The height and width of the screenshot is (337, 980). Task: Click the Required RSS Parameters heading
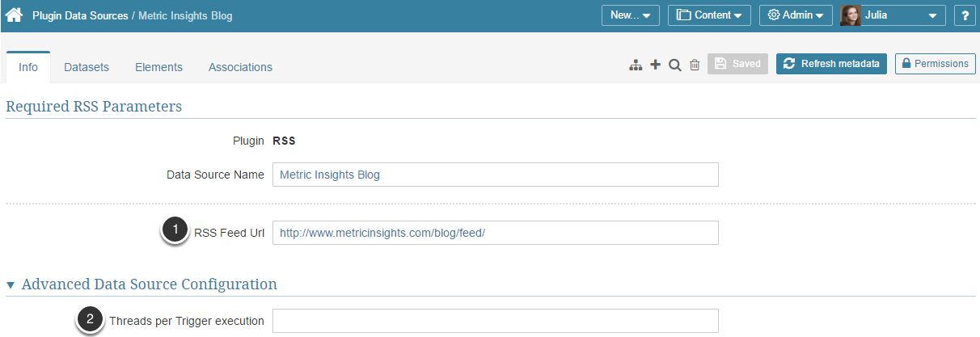pyautogui.click(x=94, y=106)
